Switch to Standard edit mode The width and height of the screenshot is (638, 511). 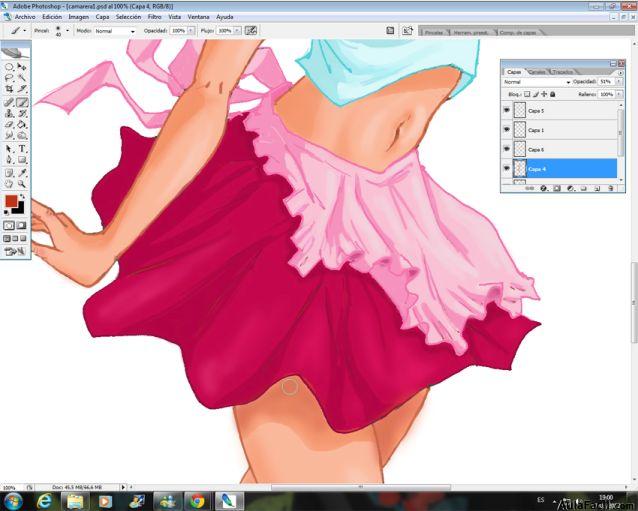point(9,225)
